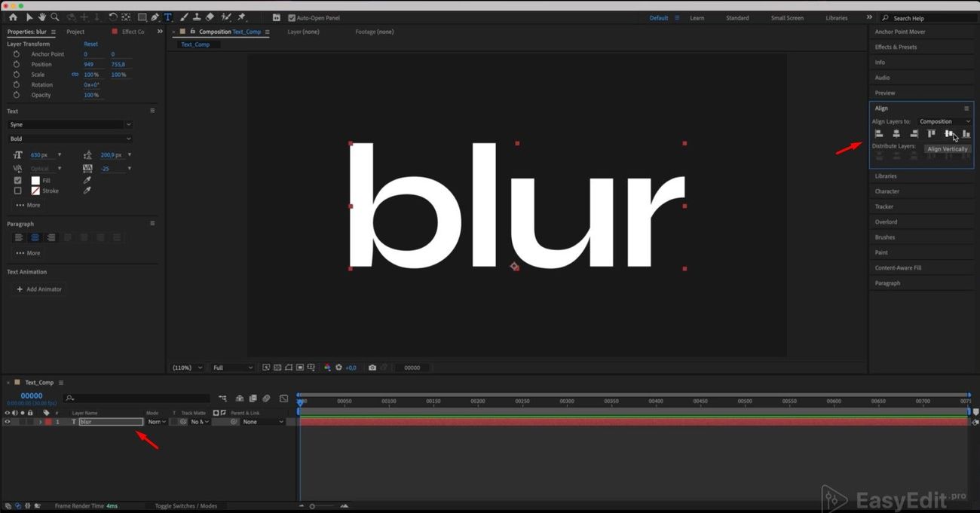Select the Eraser tool

pyautogui.click(x=210, y=17)
